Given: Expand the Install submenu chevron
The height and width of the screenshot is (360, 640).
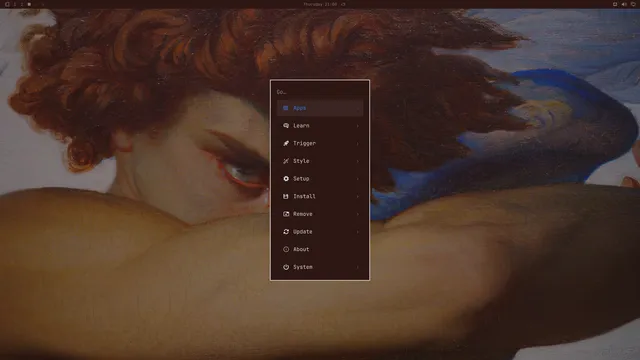Looking at the screenshot, I should point(358,196).
